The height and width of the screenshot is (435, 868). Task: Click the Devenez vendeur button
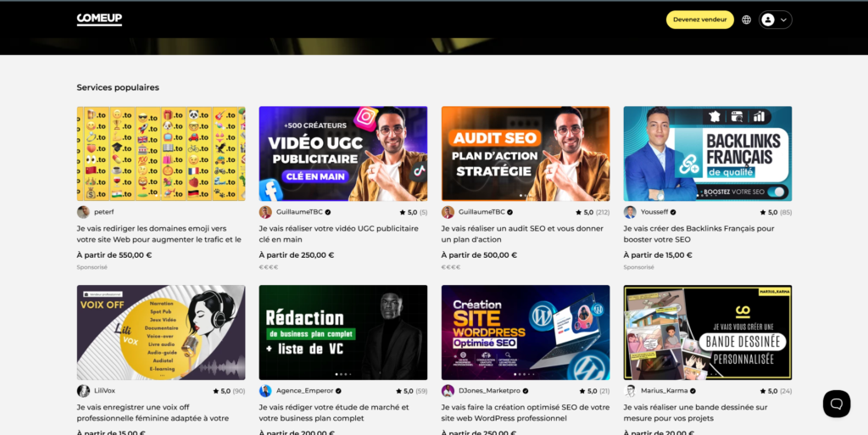point(699,20)
